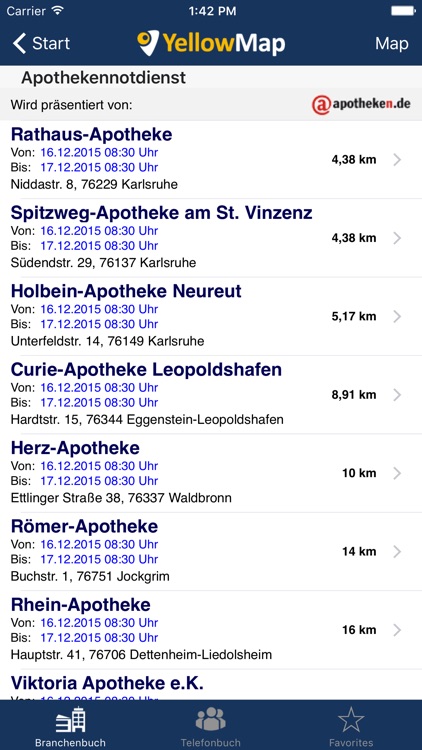Tap the Favorites tab label
This screenshot has width=422, height=750.
coord(351,743)
